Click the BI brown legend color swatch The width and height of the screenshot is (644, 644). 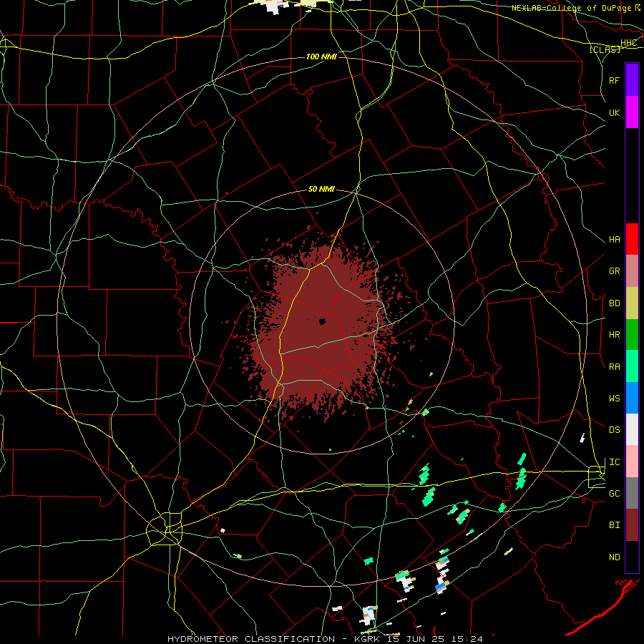coord(632,525)
